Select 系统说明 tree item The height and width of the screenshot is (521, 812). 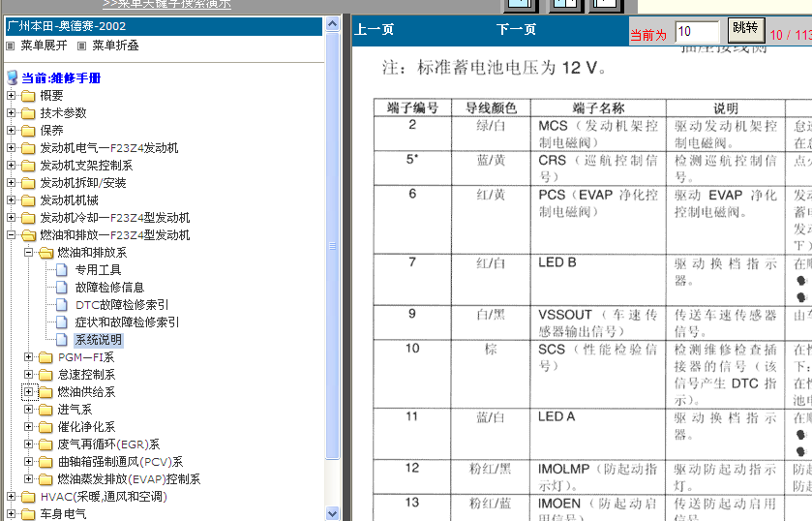pyautogui.click(x=99, y=340)
